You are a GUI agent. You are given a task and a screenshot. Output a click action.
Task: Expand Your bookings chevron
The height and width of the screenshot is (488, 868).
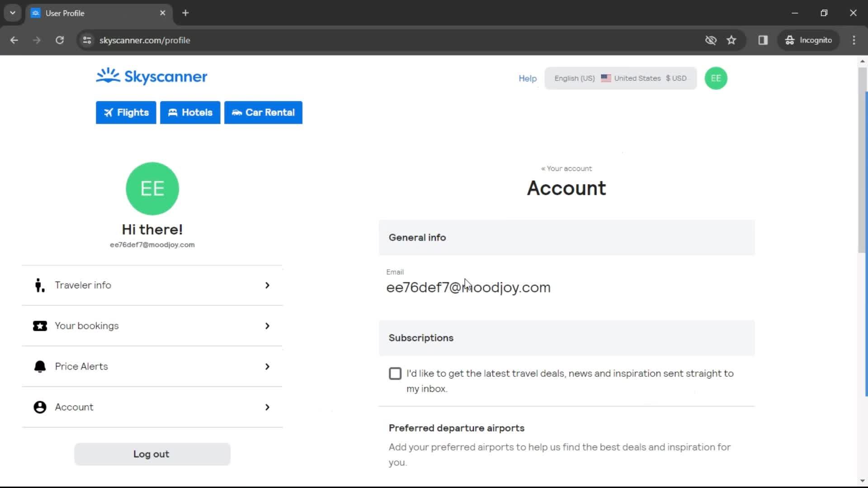pyautogui.click(x=267, y=326)
